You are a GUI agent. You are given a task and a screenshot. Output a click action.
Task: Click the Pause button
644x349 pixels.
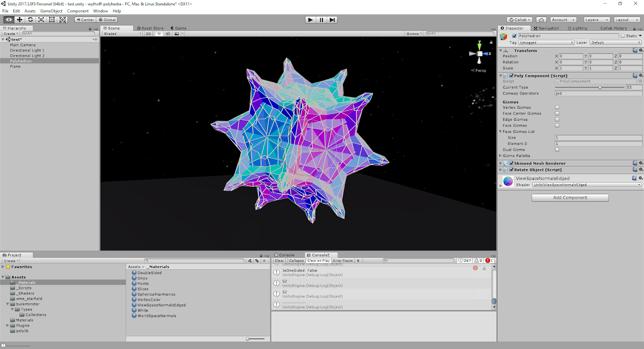(321, 20)
